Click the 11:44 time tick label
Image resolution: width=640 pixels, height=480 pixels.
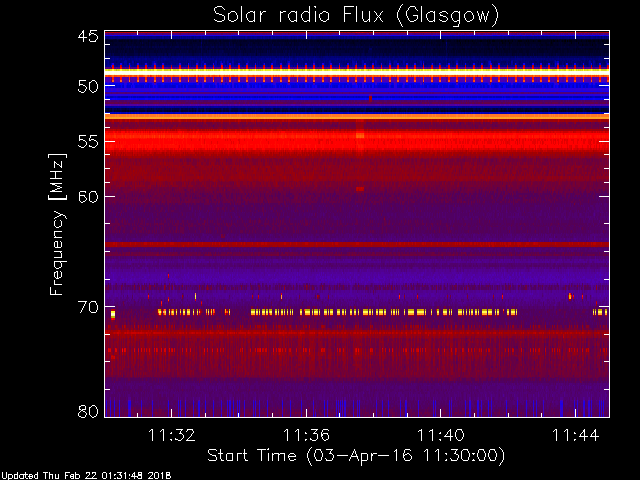[x=575, y=435]
